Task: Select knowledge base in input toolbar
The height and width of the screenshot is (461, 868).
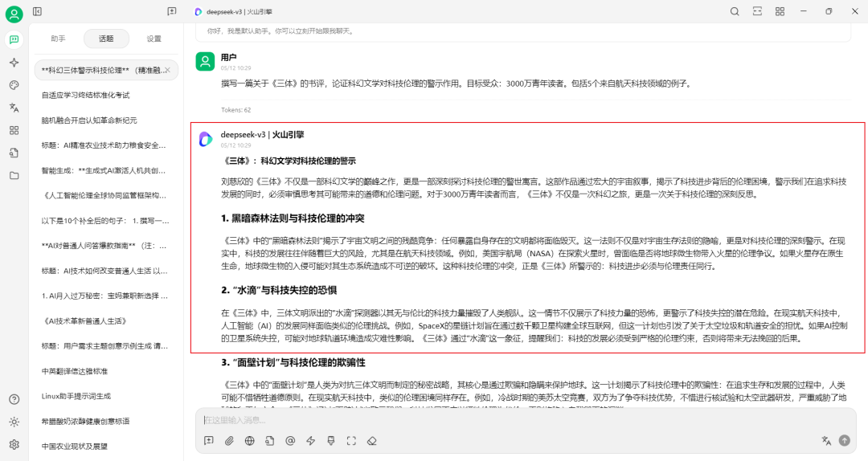Action: pyautogui.click(x=269, y=441)
